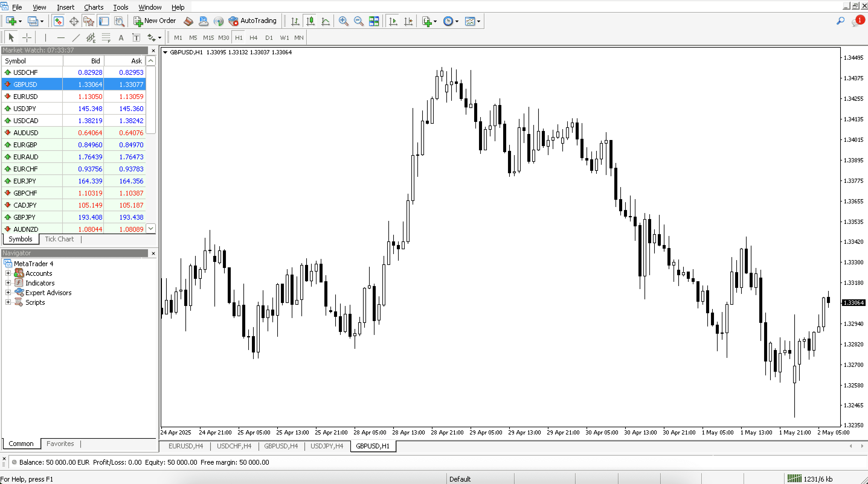Open the Strategy Tester icon
The image size is (868, 484).
tap(119, 21)
